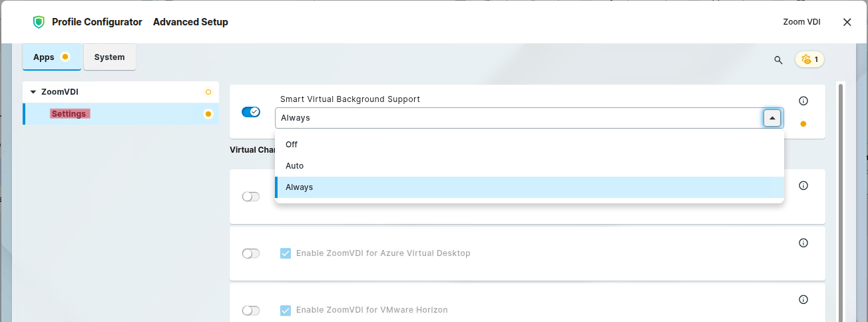Check Enable ZoomVDI for VMware Horizon
This screenshot has height=322, width=868.
[286, 310]
